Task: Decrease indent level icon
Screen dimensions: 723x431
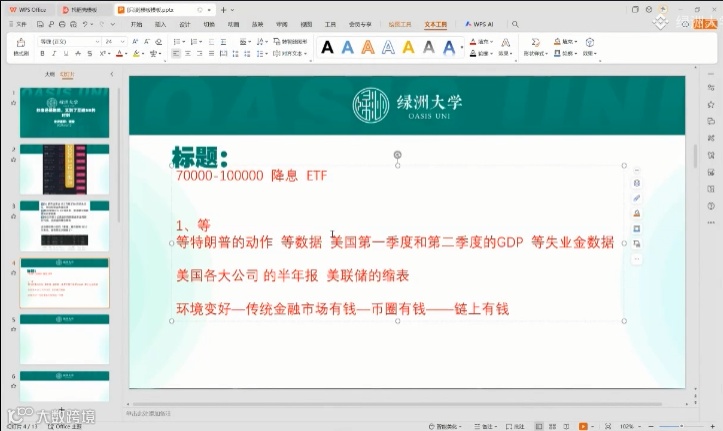Action: point(211,41)
